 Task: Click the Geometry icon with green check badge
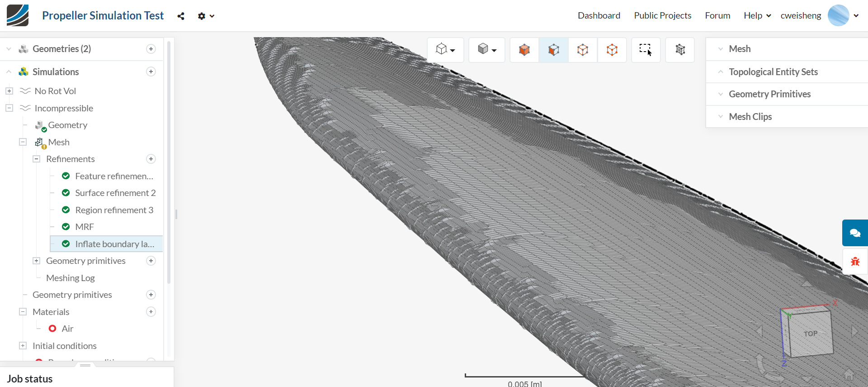point(41,125)
